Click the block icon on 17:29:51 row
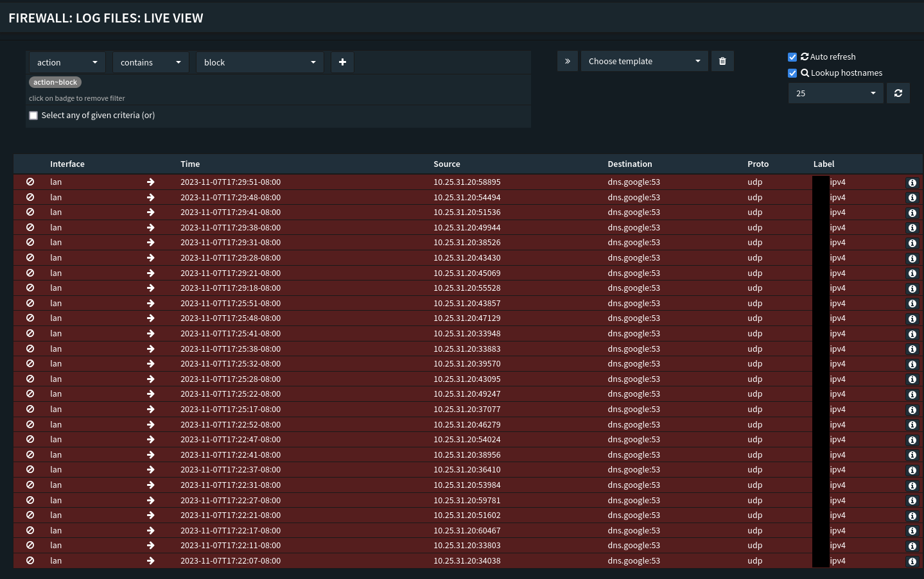The image size is (924, 579). [x=30, y=182]
